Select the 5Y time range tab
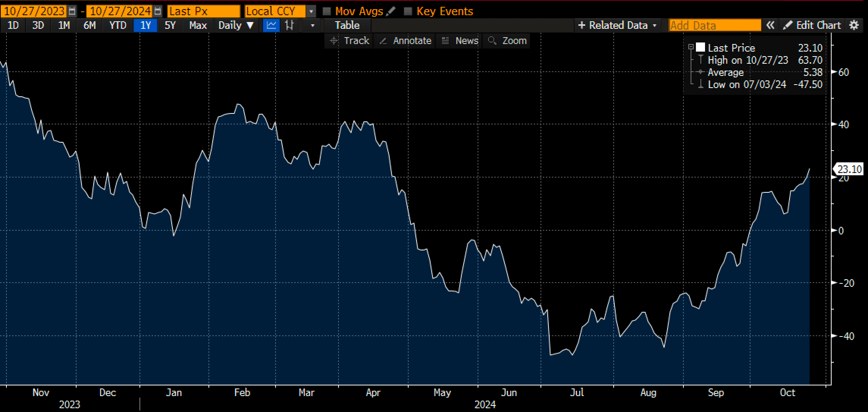 [x=170, y=25]
